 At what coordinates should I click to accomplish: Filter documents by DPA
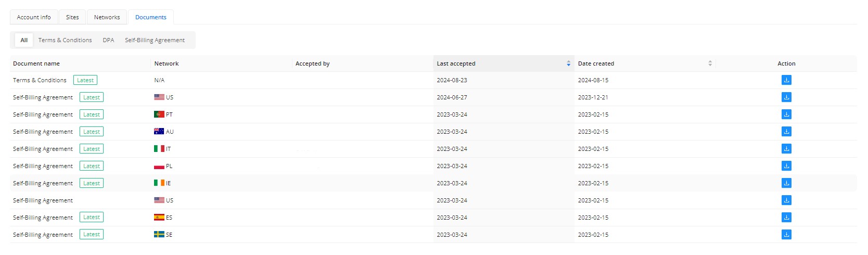coord(108,40)
